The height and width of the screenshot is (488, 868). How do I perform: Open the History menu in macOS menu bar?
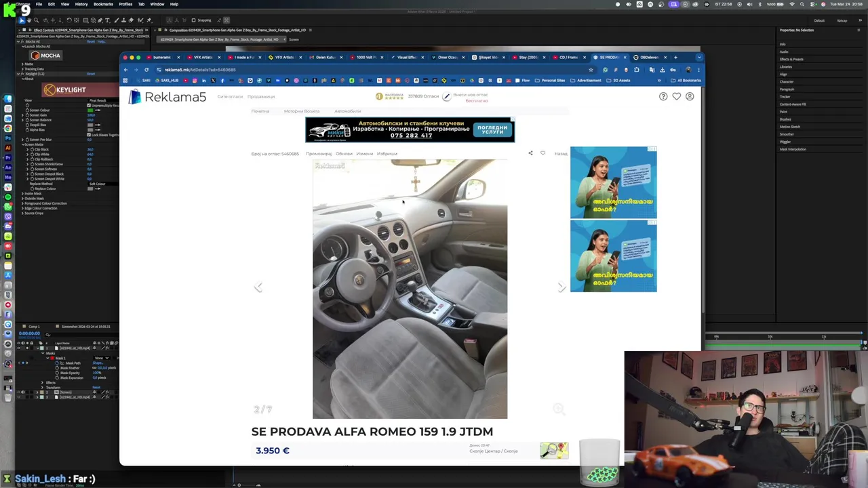coord(81,4)
